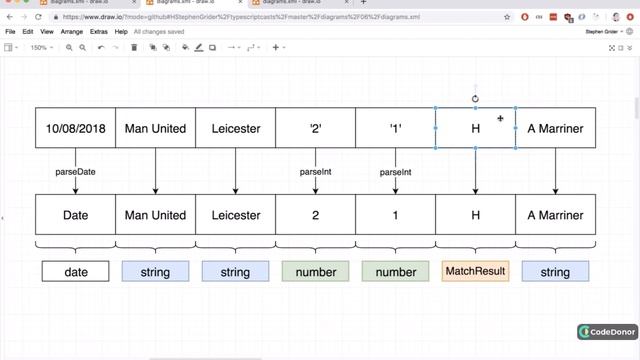Reload the draw.io page

click(38, 17)
